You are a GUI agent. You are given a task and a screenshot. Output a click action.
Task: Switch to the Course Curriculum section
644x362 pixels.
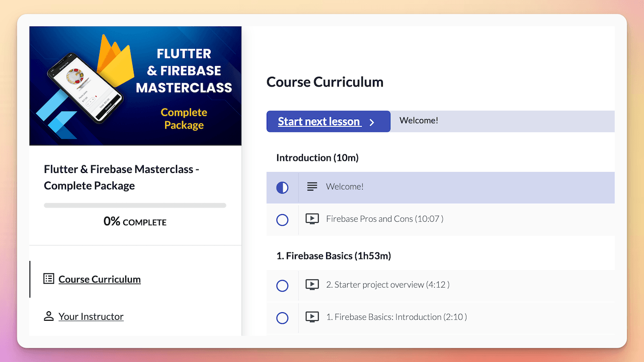tap(99, 279)
